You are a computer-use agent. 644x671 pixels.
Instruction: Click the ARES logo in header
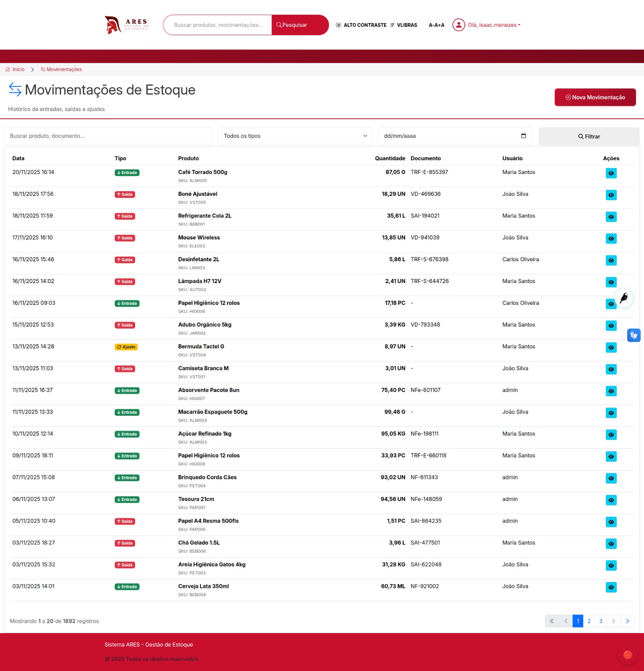point(126,25)
